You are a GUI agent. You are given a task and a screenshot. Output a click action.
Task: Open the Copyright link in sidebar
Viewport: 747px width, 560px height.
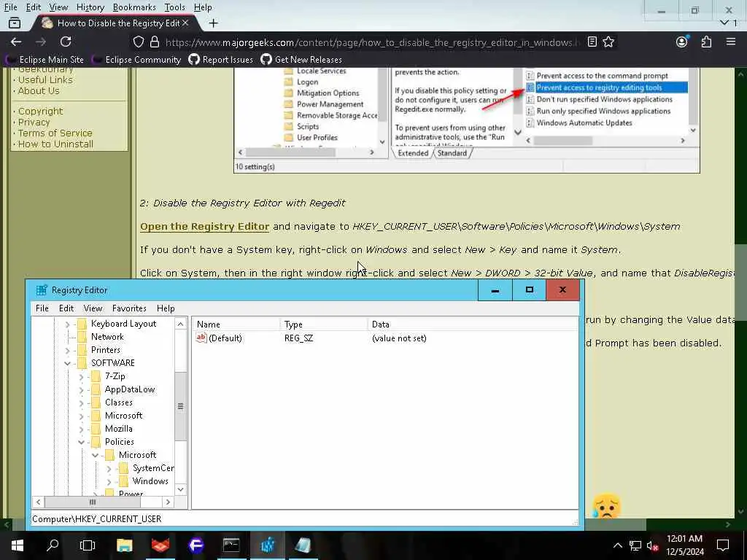click(x=41, y=111)
